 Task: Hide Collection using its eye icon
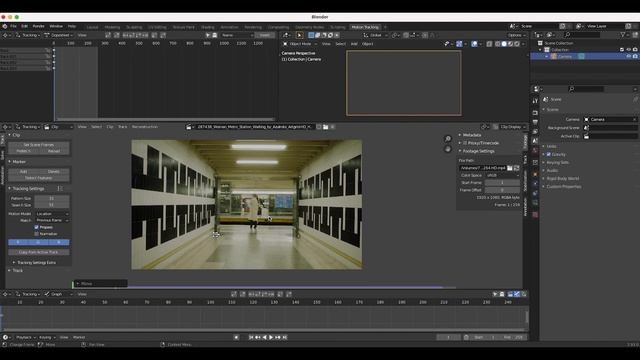coord(629,50)
